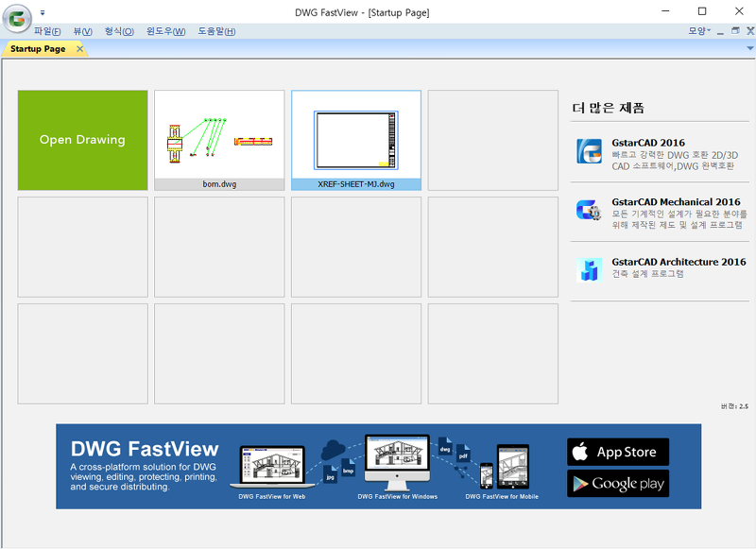Close the inner document window
This screenshot has height=549, width=756.
click(x=750, y=31)
